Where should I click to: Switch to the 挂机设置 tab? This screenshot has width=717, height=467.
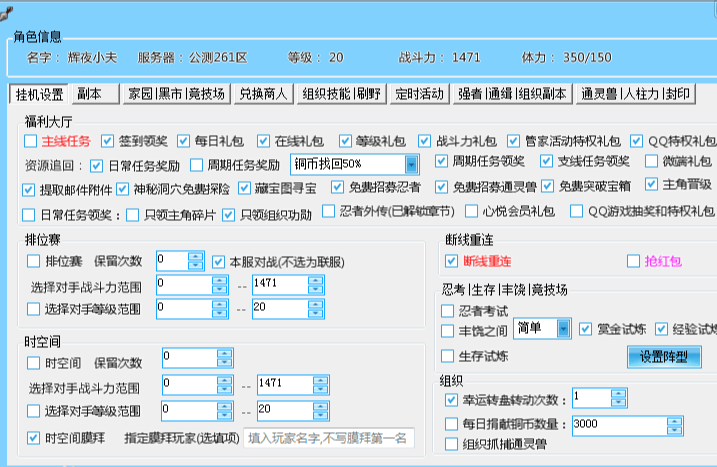pyautogui.click(x=38, y=94)
